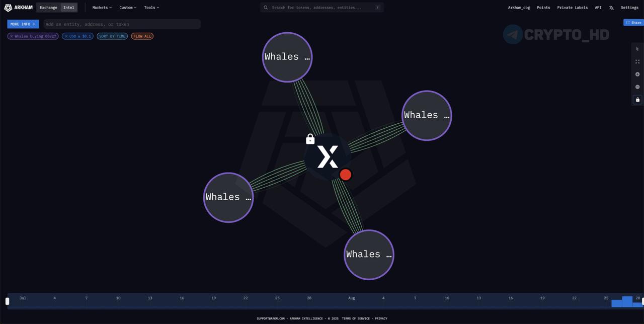Image resolution: width=644 pixels, height=324 pixels.
Task: Open the Points page
Action: (543, 8)
